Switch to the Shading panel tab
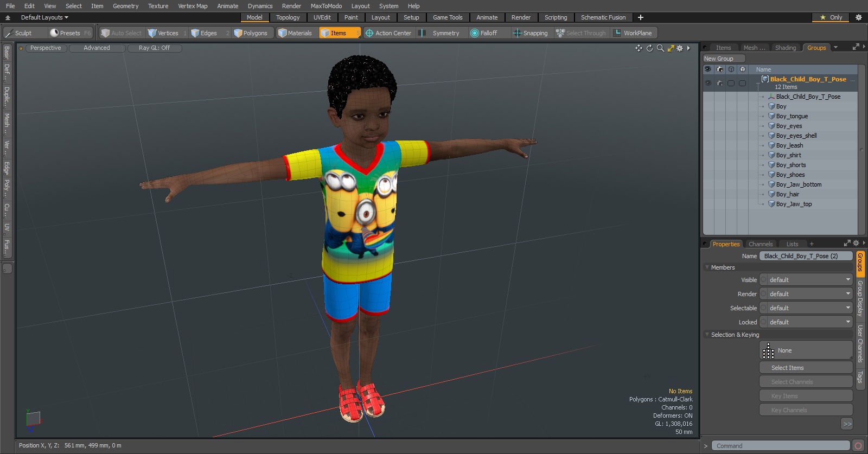Viewport: 868px width, 454px height. (x=785, y=48)
